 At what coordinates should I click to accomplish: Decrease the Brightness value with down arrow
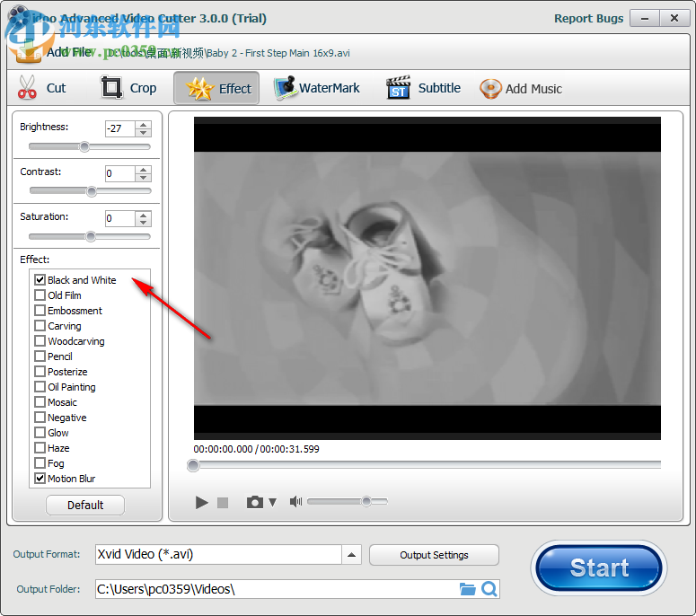tap(143, 133)
